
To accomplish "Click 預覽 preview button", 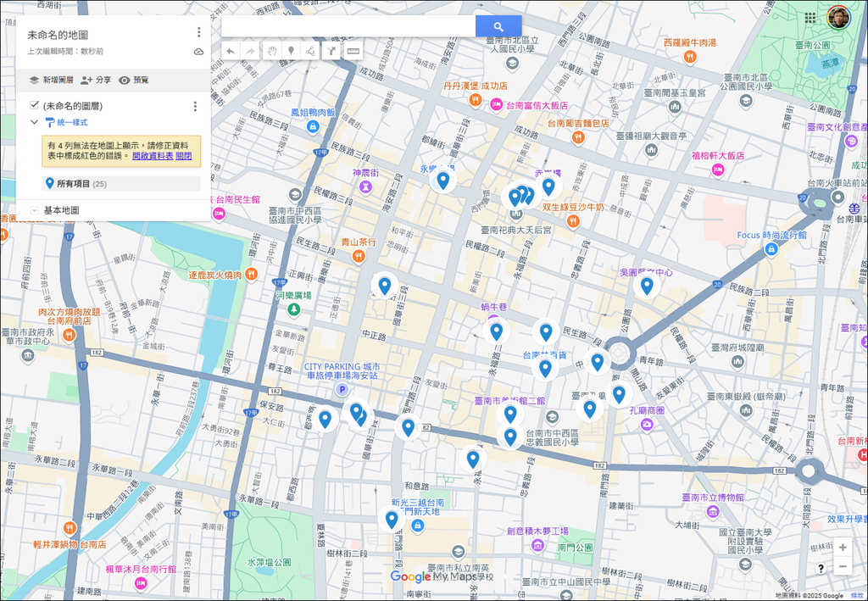I will (133, 80).
